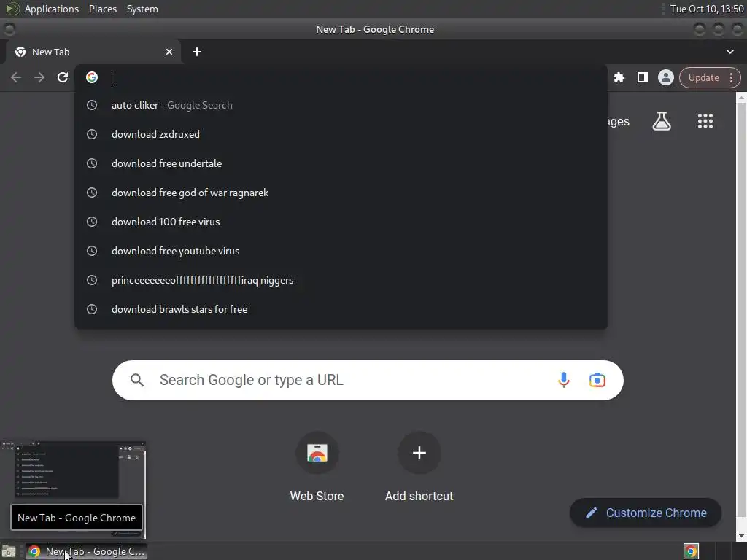The image size is (747, 560).
Task: Select suggestion download 100 free virus
Action: click(341, 222)
